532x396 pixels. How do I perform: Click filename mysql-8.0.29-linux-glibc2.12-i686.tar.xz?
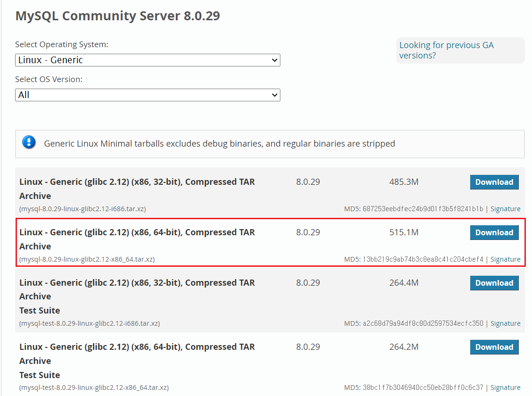(x=82, y=209)
